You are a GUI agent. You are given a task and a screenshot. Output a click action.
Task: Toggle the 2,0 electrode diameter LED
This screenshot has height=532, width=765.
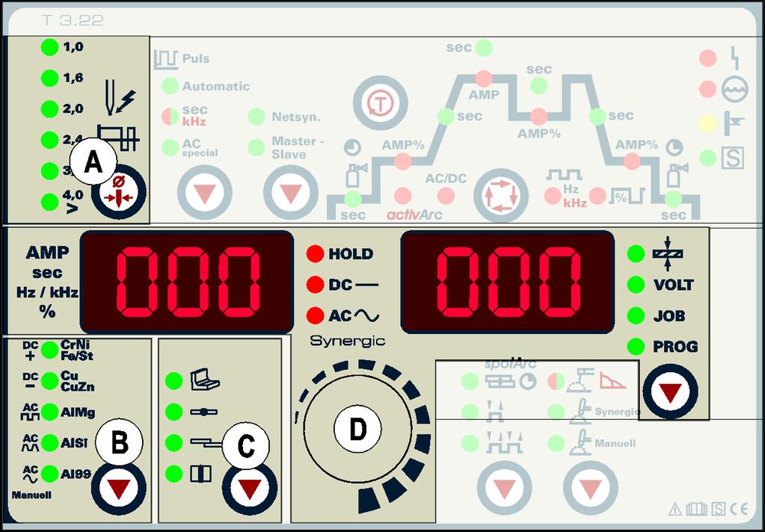(49, 109)
